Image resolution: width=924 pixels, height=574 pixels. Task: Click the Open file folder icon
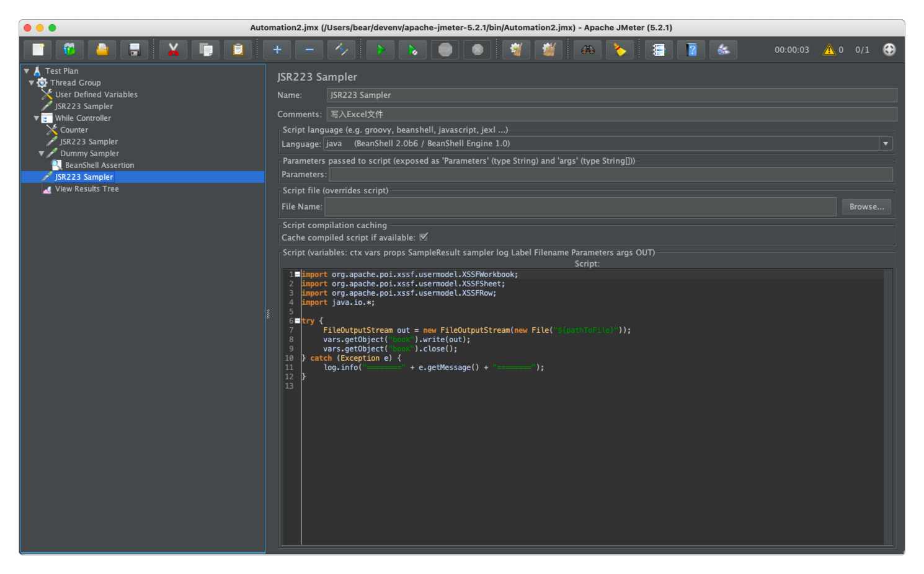pos(102,50)
